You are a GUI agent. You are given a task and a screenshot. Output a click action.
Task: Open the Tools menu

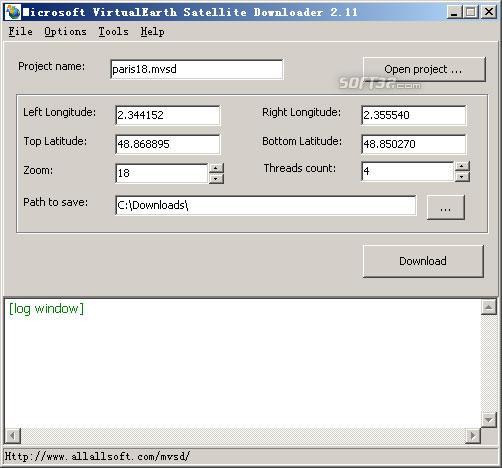[113, 32]
